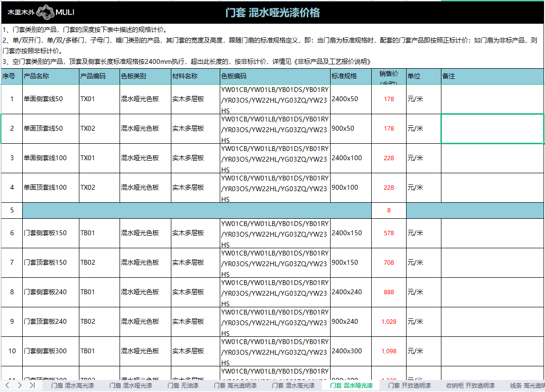Go to the 门套 高光透明漆 sheet tab
Screen dimensions: 545x392
pyautogui.click(x=235, y=386)
